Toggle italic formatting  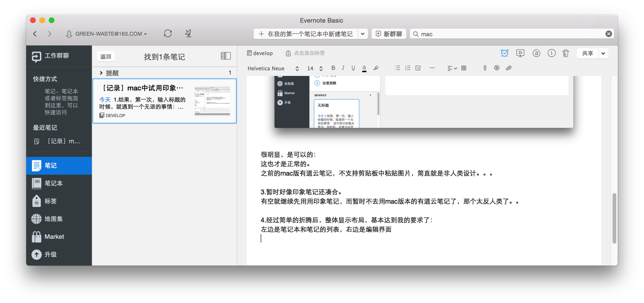[x=343, y=68]
